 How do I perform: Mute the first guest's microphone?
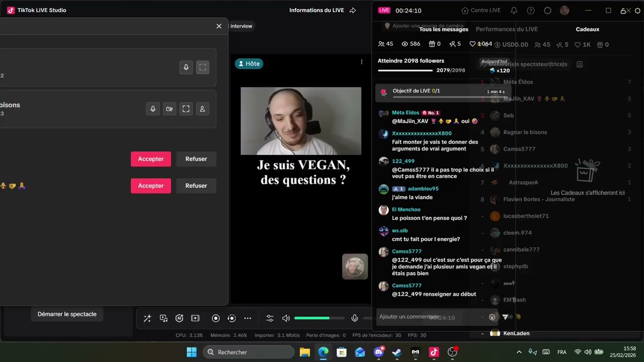pos(186,67)
